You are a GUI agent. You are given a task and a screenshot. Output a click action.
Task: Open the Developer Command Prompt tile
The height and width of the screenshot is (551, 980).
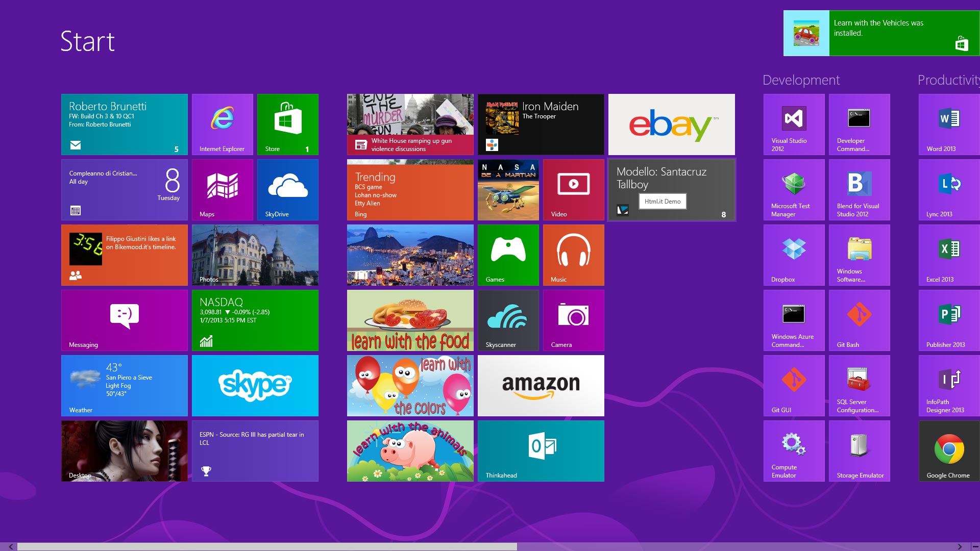click(860, 124)
